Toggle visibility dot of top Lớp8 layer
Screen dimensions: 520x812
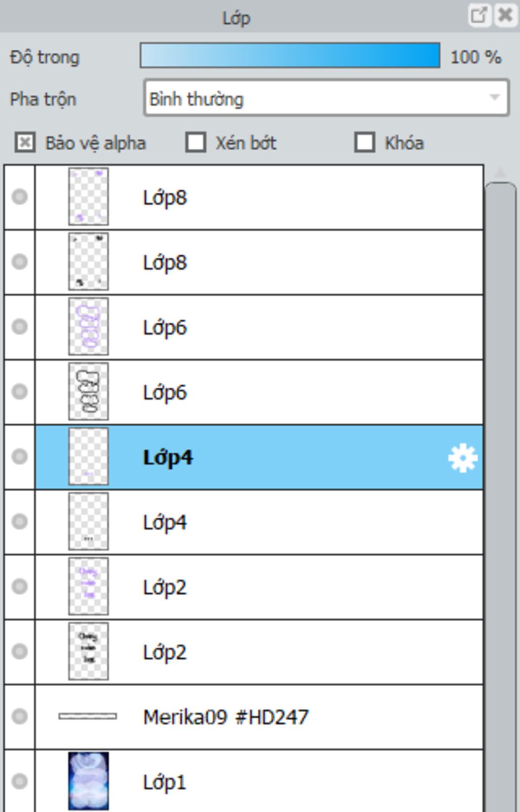point(19,197)
